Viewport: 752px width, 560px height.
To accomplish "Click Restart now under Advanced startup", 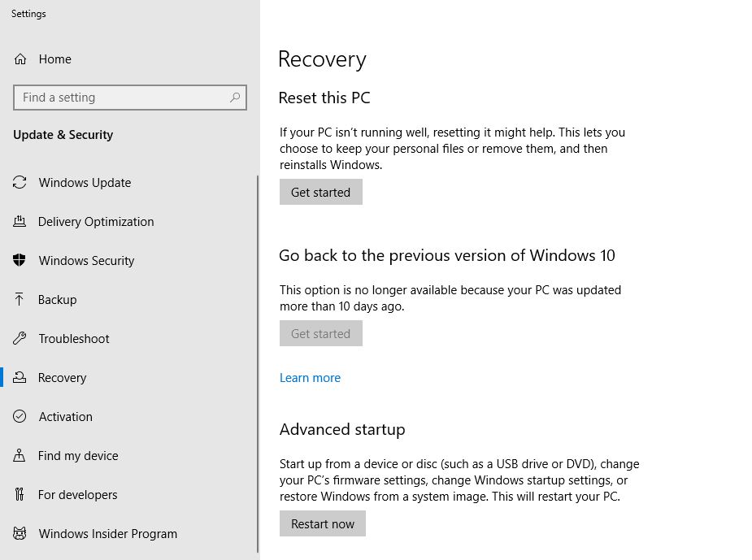I will coord(322,523).
